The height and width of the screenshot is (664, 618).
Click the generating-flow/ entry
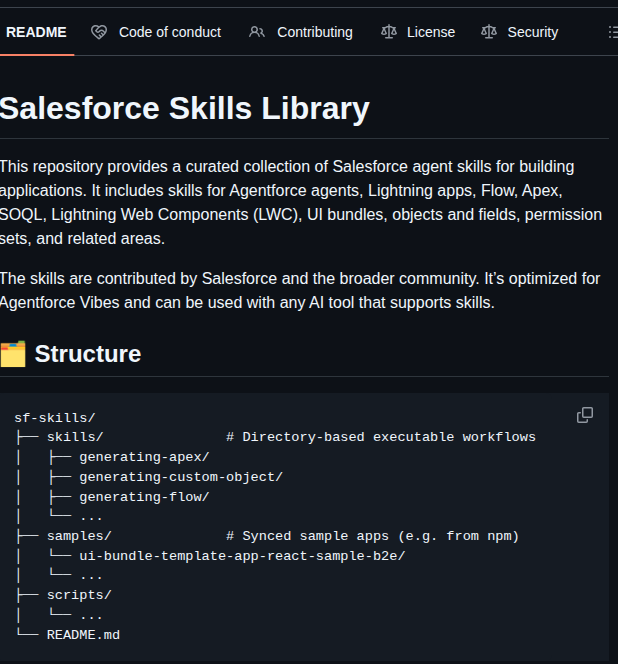pyautogui.click(x=144, y=497)
